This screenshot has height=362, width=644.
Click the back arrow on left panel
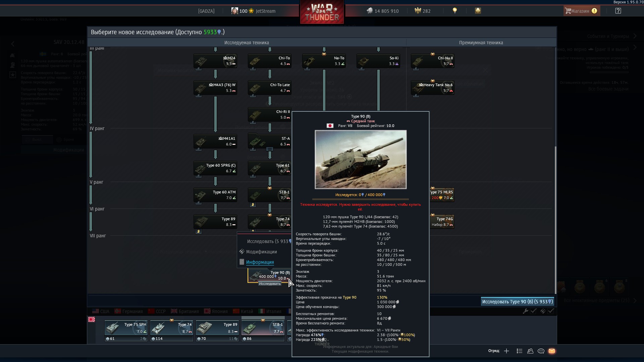13,44
